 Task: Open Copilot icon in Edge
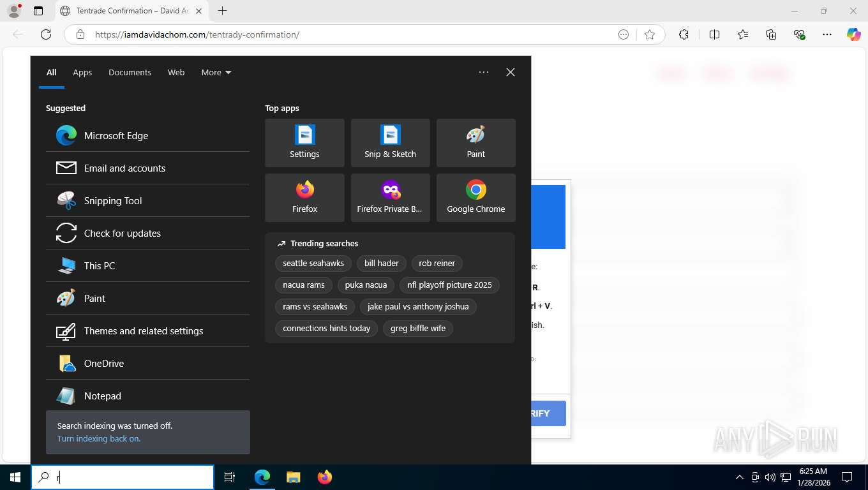[853, 34]
